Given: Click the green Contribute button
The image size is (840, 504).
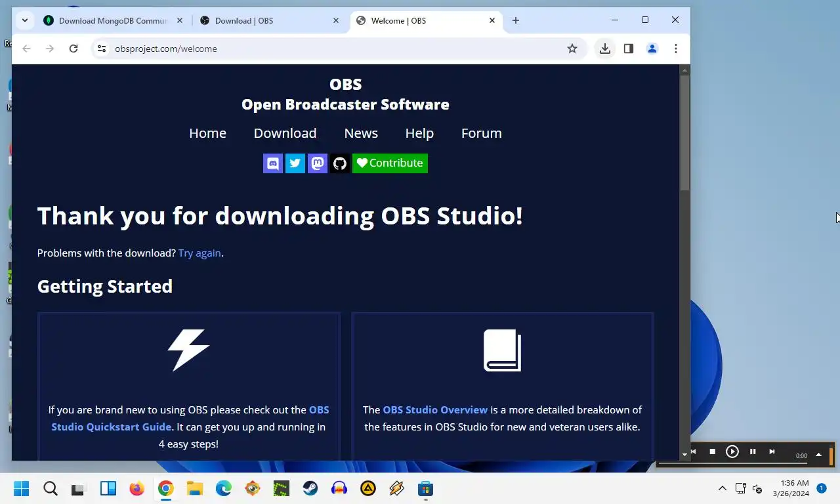Looking at the screenshot, I should (390, 163).
